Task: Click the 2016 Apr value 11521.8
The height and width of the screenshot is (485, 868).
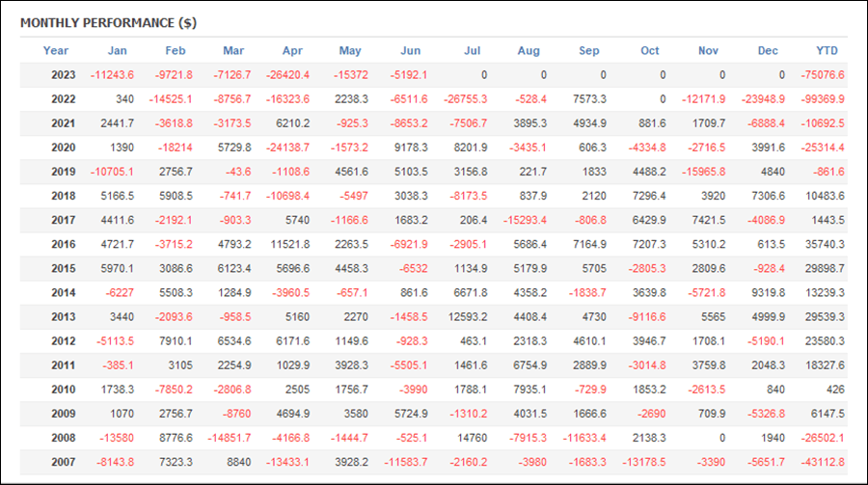Action: [x=290, y=244]
